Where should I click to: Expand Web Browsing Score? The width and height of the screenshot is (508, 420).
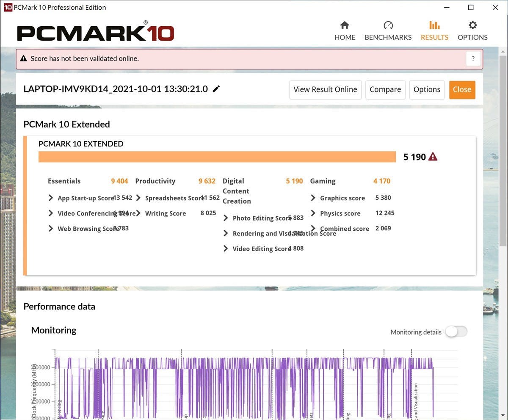click(x=51, y=229)
